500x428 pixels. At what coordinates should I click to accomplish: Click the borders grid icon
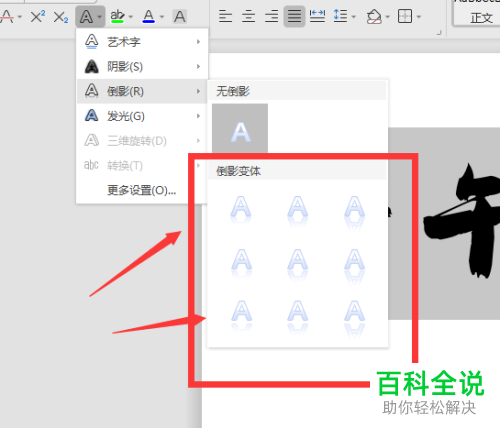[405, 16]
